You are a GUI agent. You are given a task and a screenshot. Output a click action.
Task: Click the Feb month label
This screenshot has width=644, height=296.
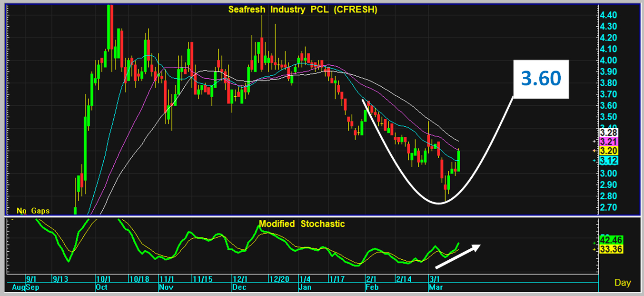(372, 287)
